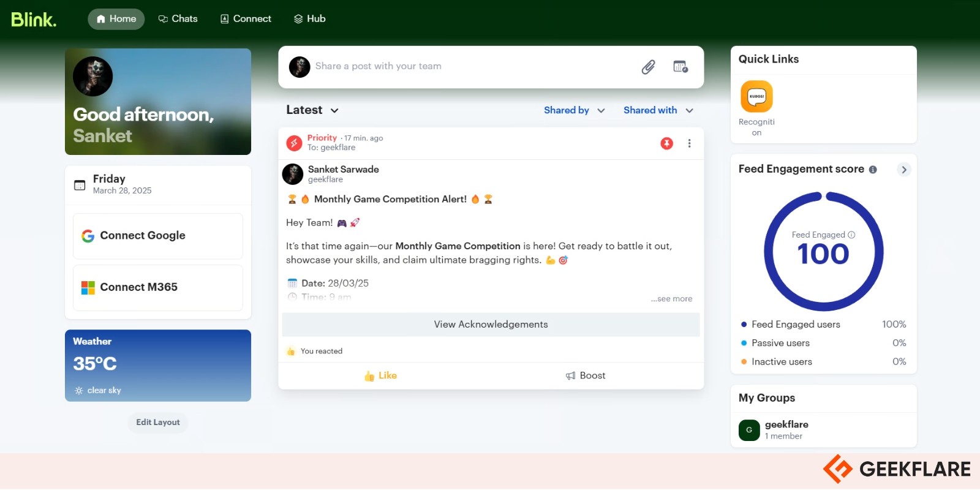Expand the Latest sort dropdown
The image size is (980, 490).
point(312,110)
